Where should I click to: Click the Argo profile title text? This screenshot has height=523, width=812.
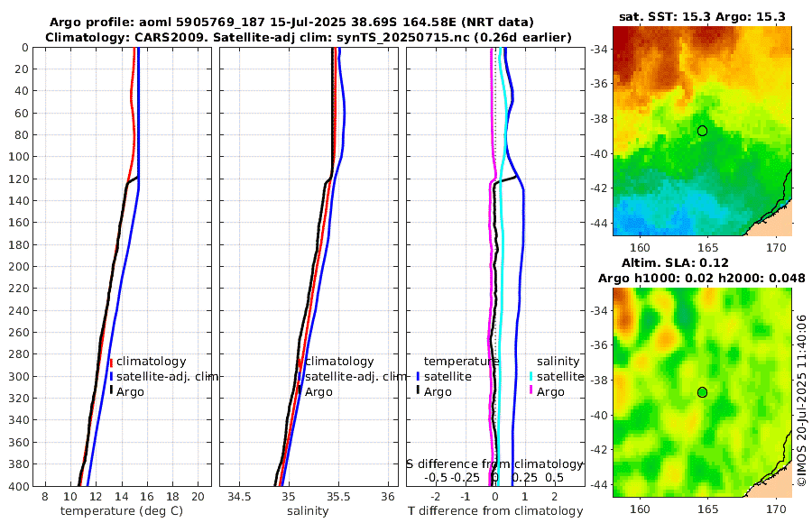(x=291, y=23)
